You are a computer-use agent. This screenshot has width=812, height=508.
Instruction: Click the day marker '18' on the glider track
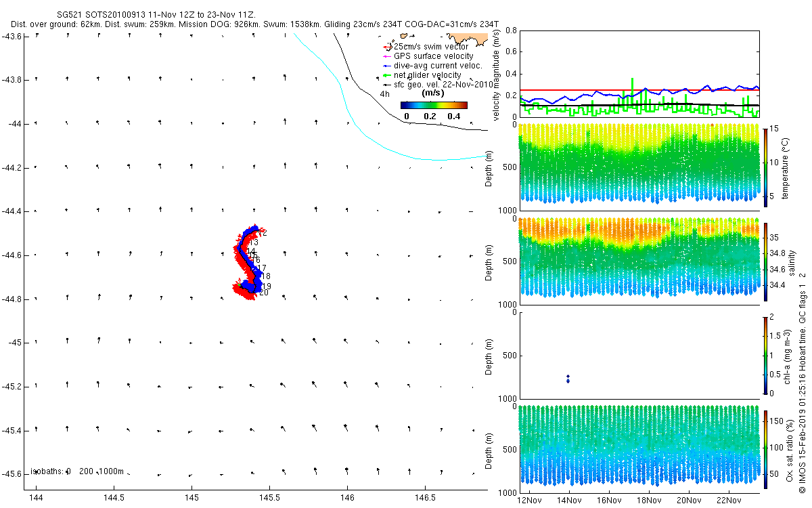point(266,276)
